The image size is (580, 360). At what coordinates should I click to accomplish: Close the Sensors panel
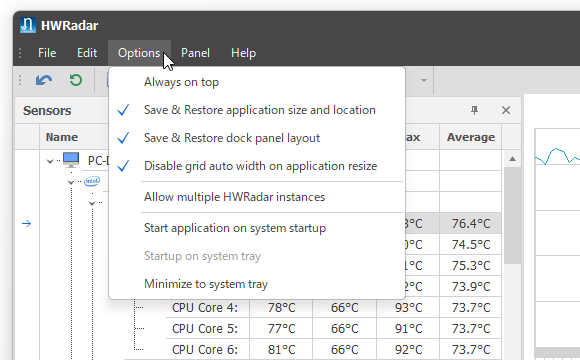(506, 110)
